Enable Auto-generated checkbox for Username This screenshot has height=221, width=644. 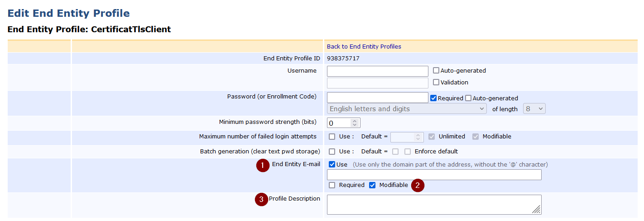click(x=436, y=71)
